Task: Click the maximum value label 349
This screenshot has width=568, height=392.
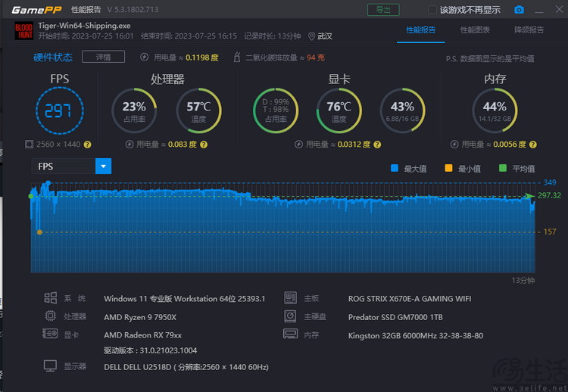Action: [x=550, y=182]
